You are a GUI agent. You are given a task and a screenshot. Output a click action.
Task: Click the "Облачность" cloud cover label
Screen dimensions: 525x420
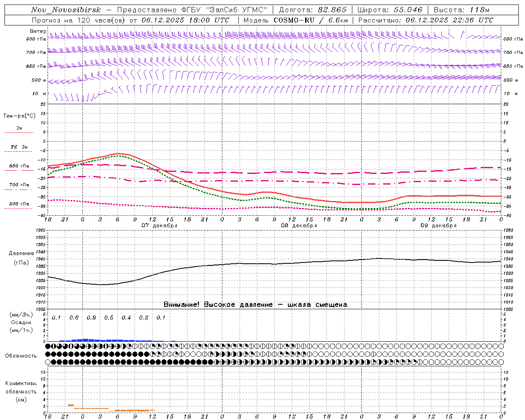21,356
